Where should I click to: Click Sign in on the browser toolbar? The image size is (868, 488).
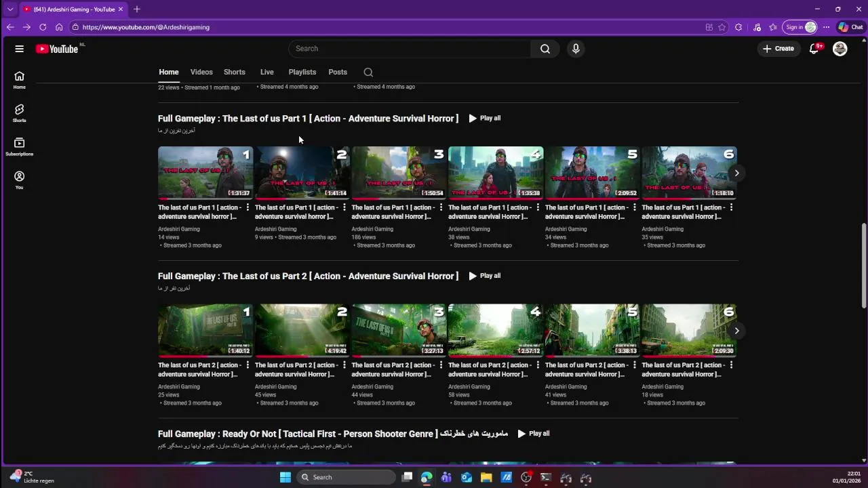click(x=801, y=27)
